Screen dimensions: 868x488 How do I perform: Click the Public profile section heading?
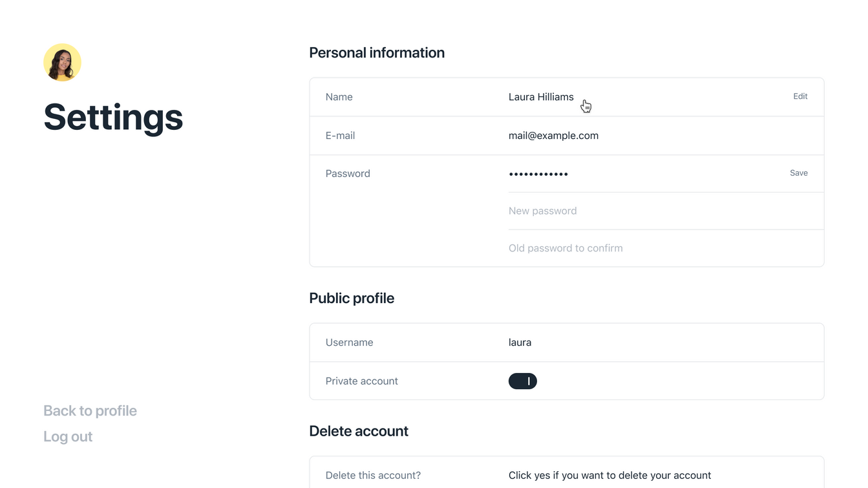[352, 299]
